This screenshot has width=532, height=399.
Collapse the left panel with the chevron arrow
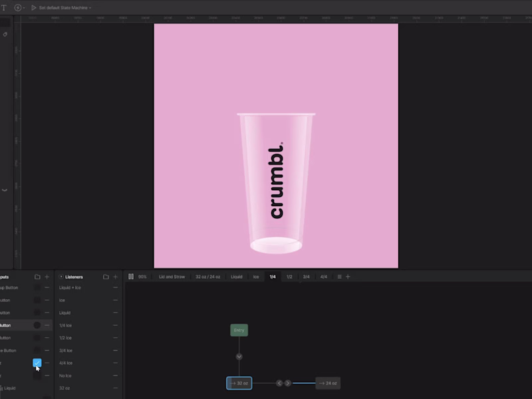point(5,190)
